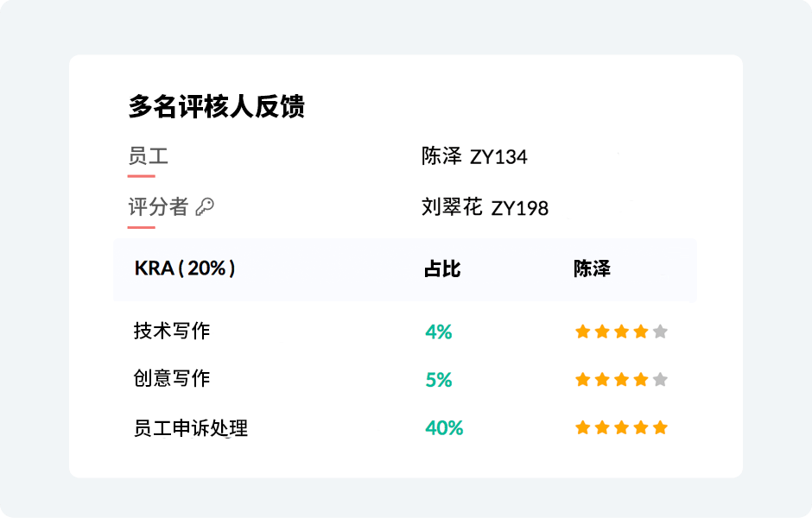Click the third star of 创意写作 rating
This screenshot has height=518, width=812.
pos(621,379)
